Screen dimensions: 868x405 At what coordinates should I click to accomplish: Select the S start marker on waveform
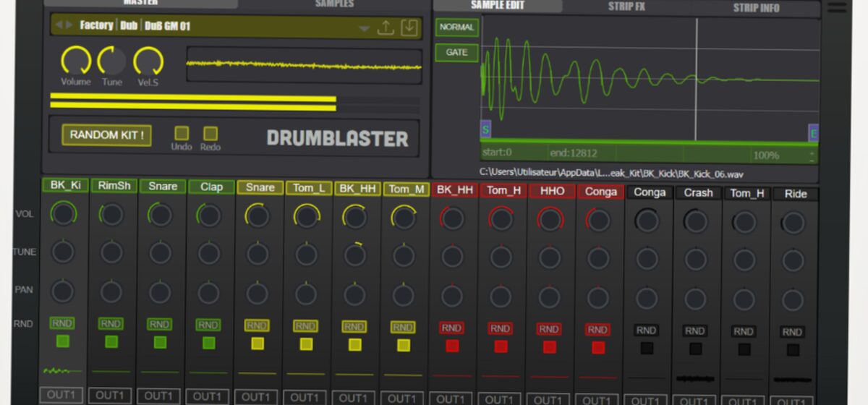485,131
